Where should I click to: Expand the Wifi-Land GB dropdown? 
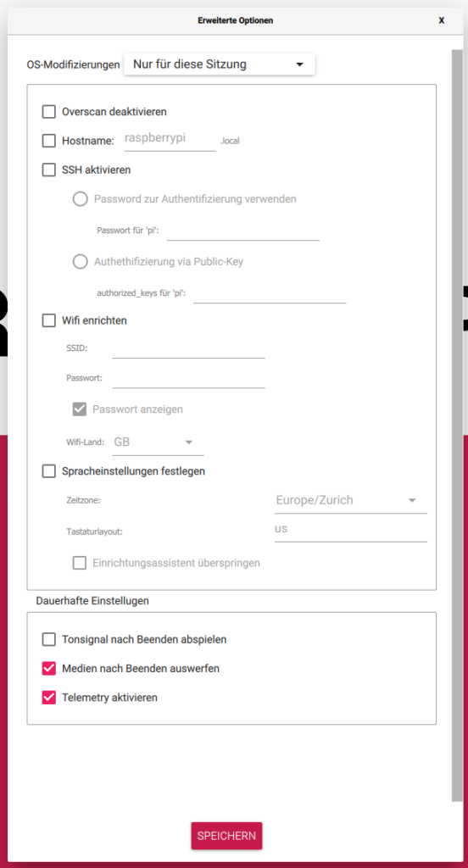tap(158, 442)
